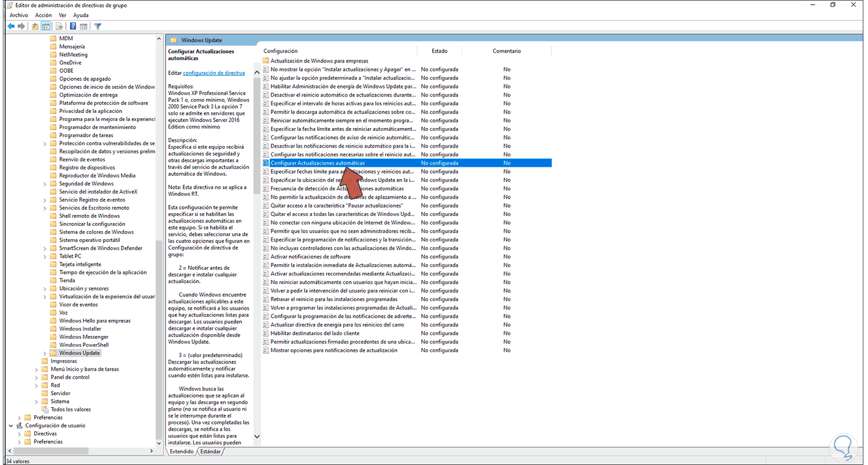
Task: Click the Filter funnel icon in toolbar
Action: [98, 26]
